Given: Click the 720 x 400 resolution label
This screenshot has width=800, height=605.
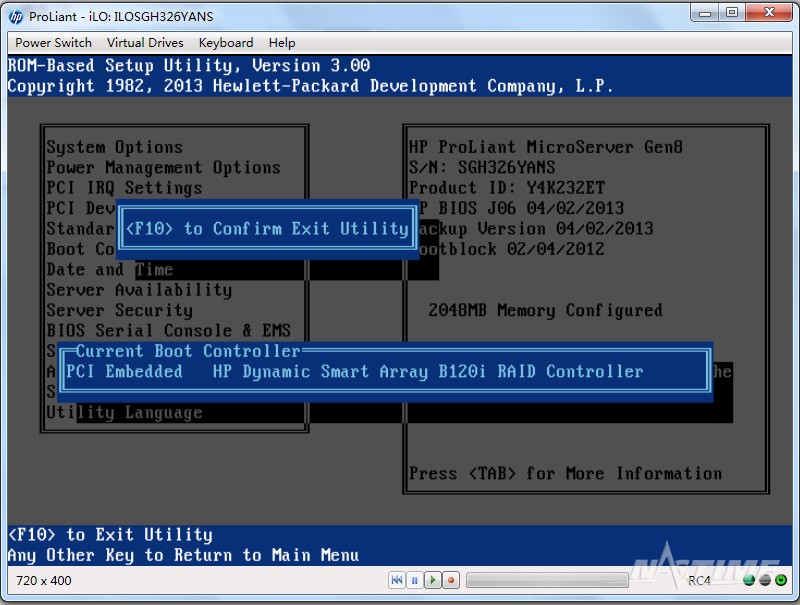Looking at the screenshot, I should 44,581.
